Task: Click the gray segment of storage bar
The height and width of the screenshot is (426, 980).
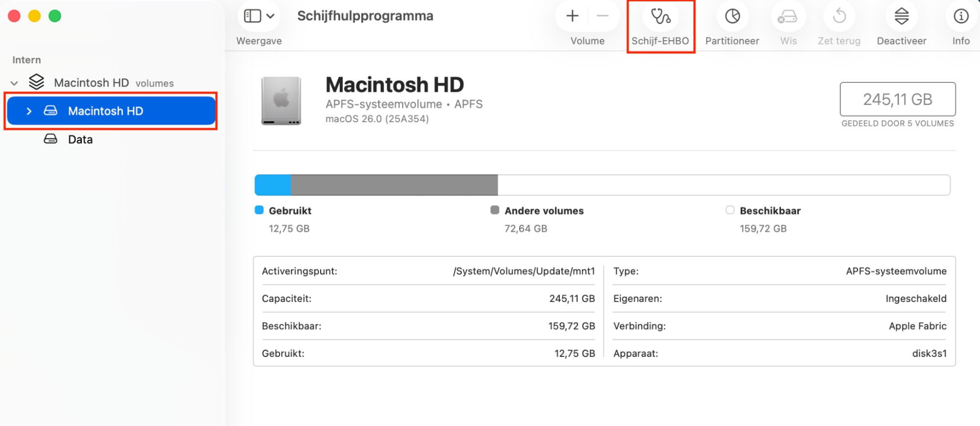Action: pyautogui.click(x=394, y=185)
